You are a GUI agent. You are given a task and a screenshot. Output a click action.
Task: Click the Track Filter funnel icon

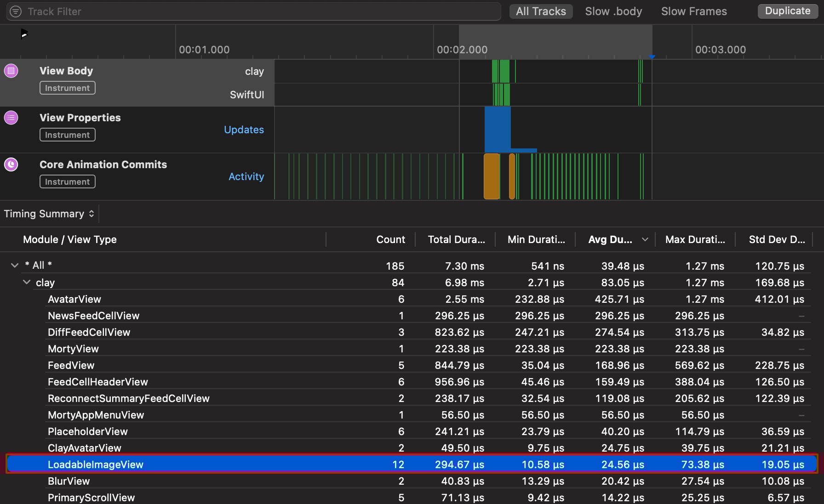point(16,11)
